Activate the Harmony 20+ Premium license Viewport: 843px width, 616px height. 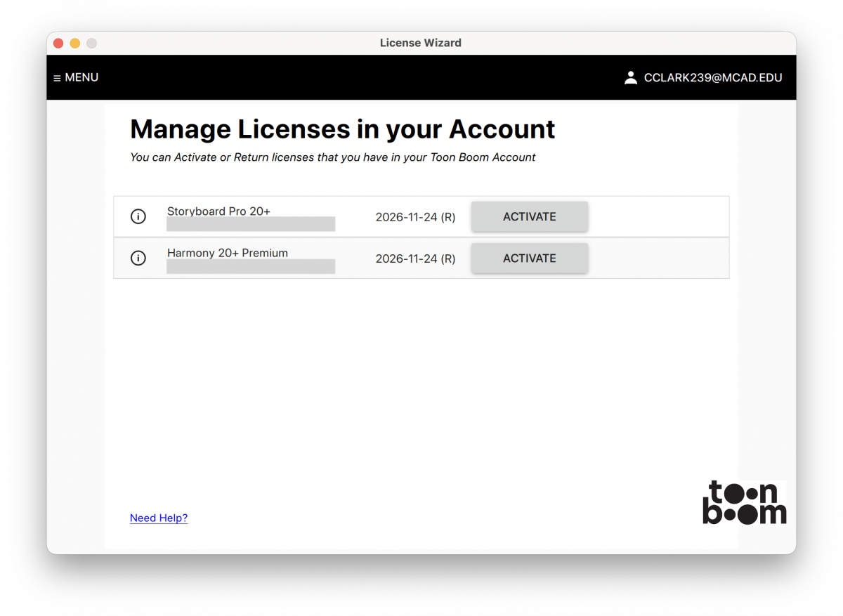[530, 258]
